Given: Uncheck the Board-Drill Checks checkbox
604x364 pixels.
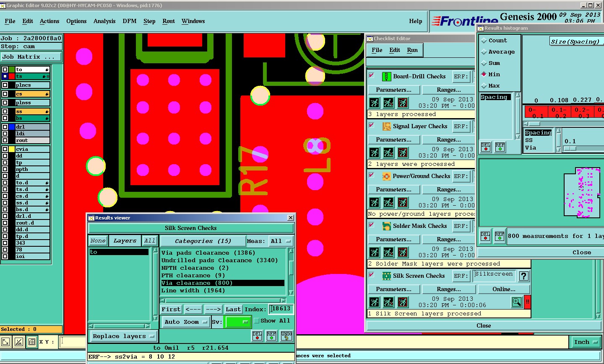Looking at the screenshot, I should pyautogui.click(x=372, y=75).
